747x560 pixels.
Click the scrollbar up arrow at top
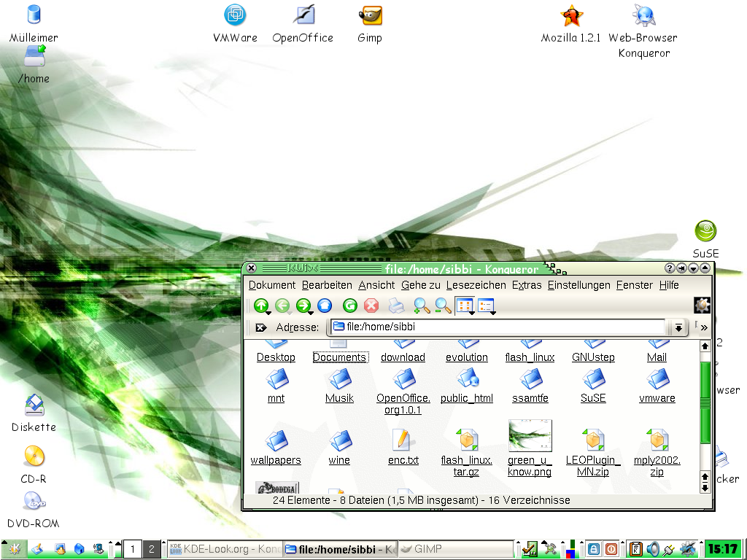(x=705, y=346)
